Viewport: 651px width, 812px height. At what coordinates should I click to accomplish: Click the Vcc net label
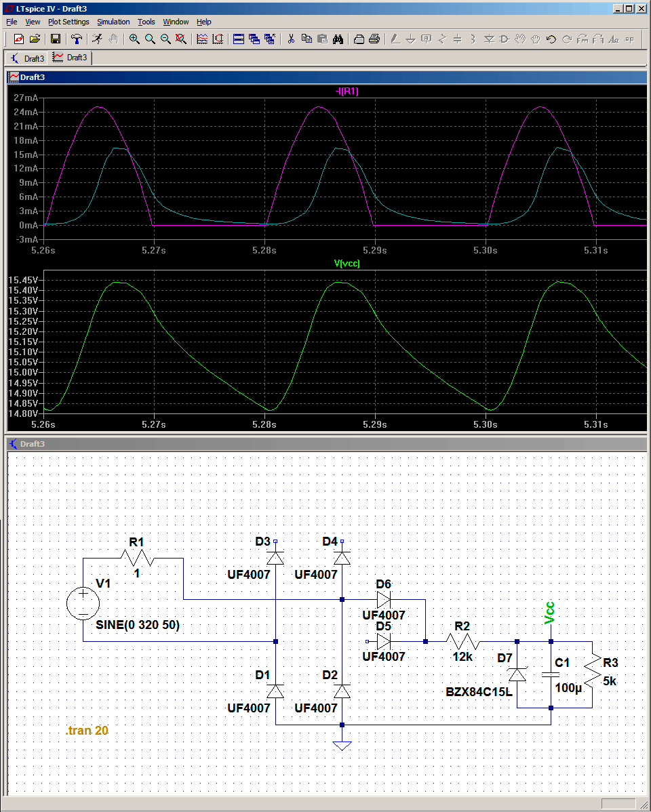[x=550, y=613]
